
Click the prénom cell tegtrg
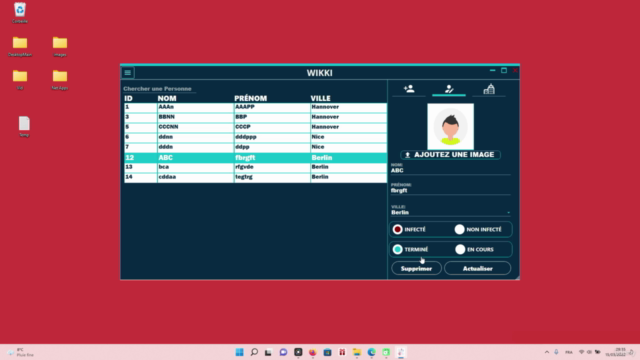click(x=272, y=177)
